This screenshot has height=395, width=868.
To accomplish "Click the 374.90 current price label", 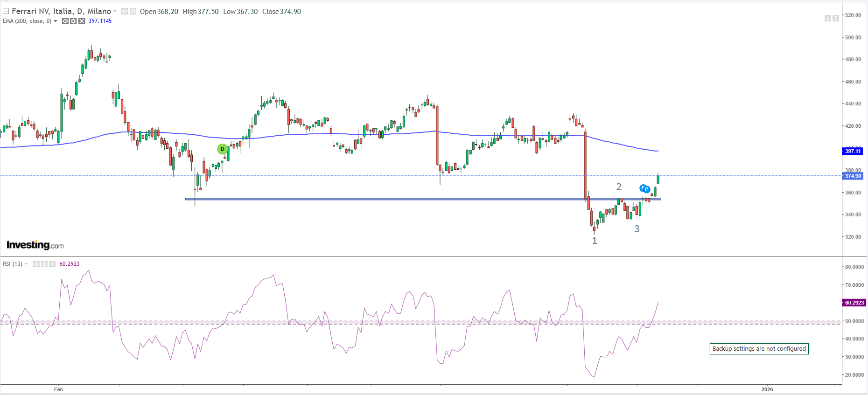I will tap(853, 176).
